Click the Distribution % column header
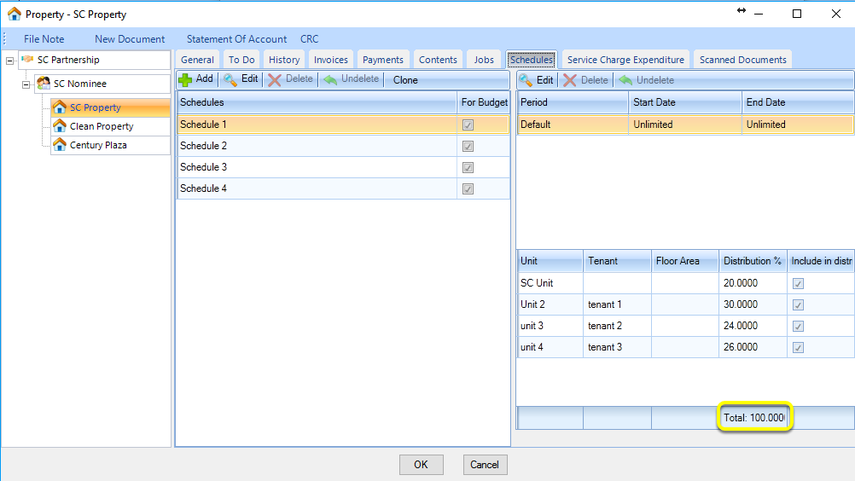The height and width of the screenshot is (481, 855). (x=753, y=261)
